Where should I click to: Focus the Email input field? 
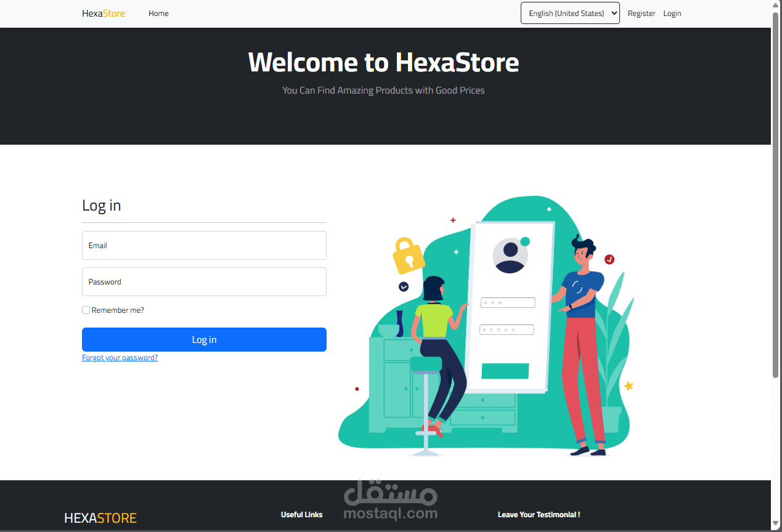tap(204, 245)
